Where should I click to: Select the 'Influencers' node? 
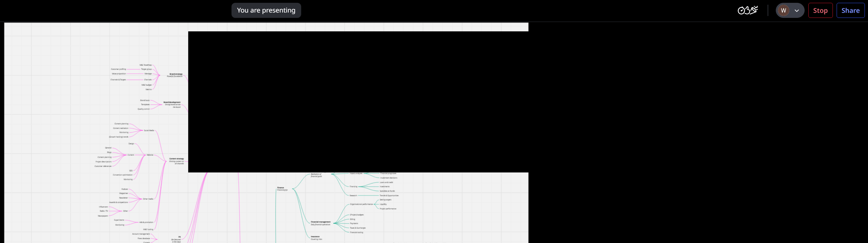[104, 207]
